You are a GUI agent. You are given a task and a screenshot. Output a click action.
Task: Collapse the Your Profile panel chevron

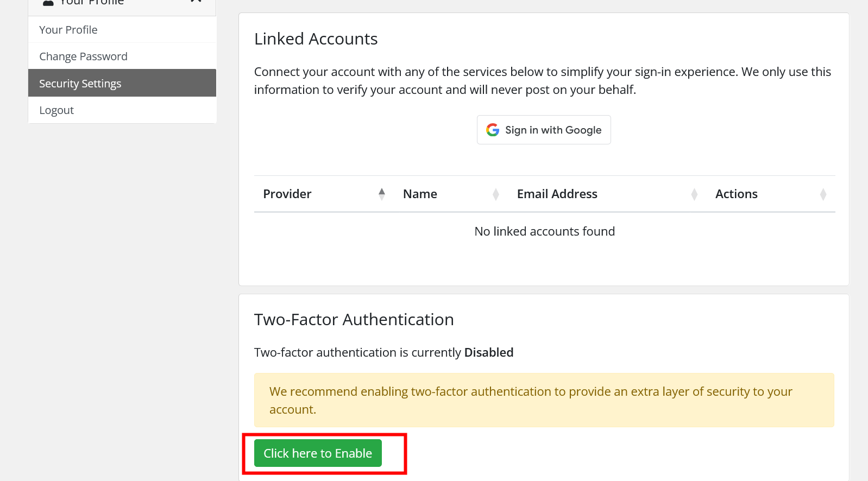(196, 2)
